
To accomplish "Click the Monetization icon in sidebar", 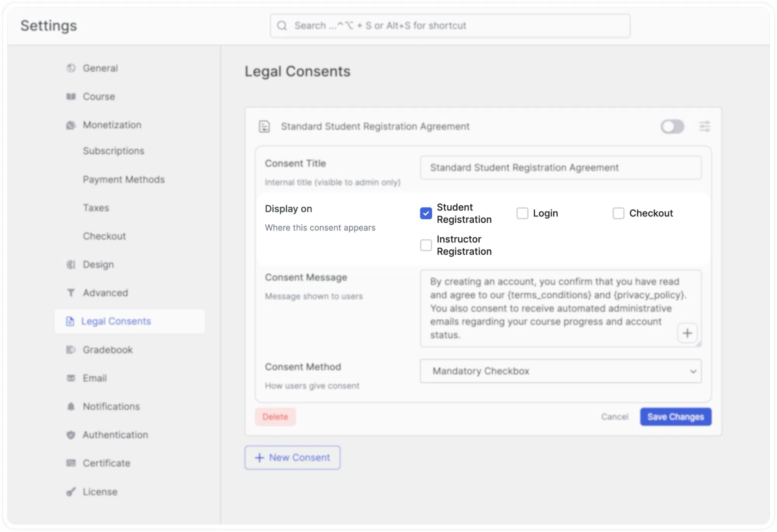I will 71,125.
